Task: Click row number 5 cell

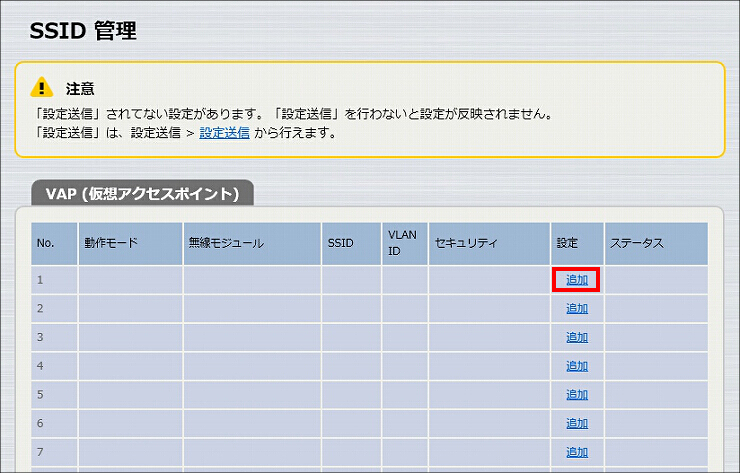Action: point(54,395)
